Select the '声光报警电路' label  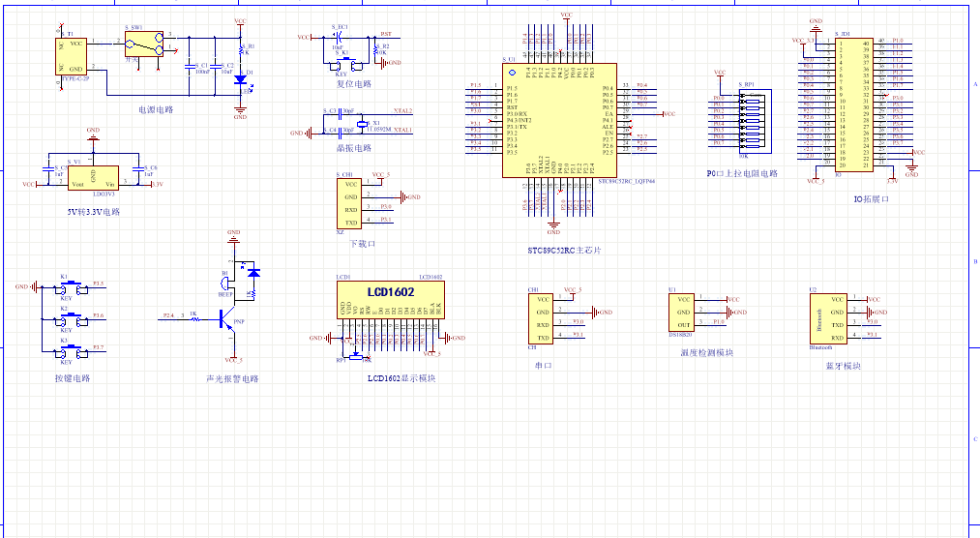pos(232,378)
